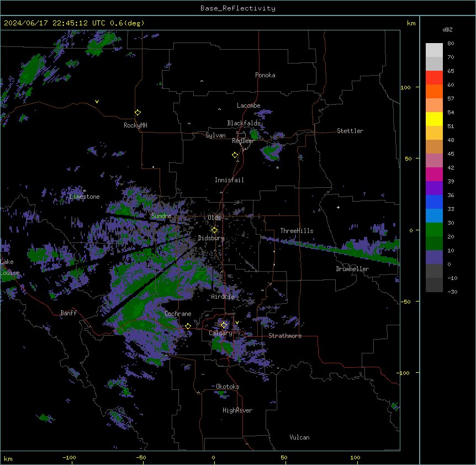Click the Vulcan city label
Screen dimensions: 476x465
pyautogui.click(x=300, y=437)
